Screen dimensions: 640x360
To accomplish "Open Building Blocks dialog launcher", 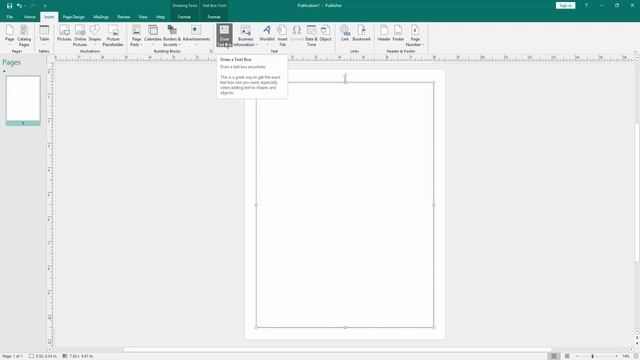I will tap(211, 51).
